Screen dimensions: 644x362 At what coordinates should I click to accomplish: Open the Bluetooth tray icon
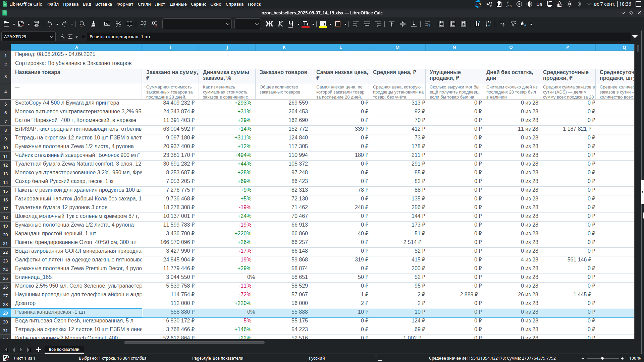click(x=579, y=4)
